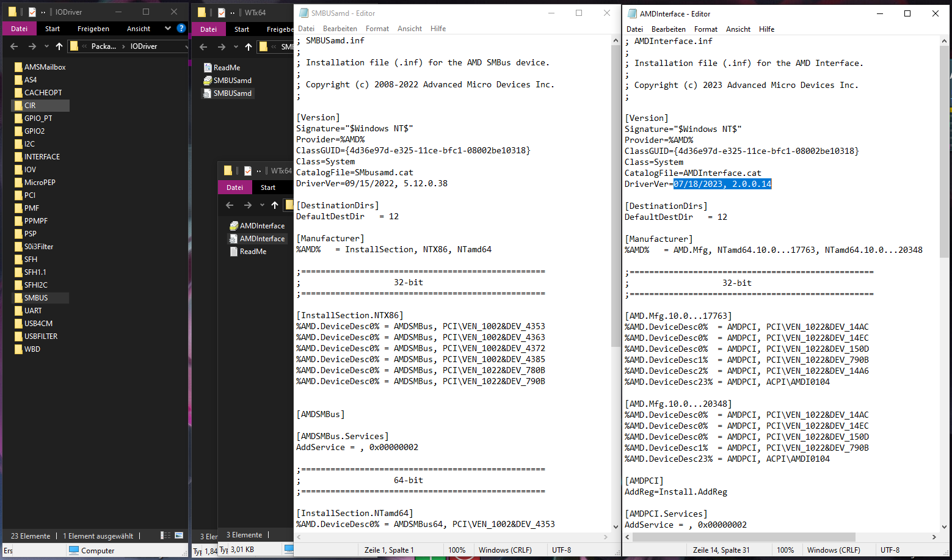The image size is (952, 560).
Task: Click the Packa... breadcrumb in IODriver address bar
Action: click(x=104, y=46)
